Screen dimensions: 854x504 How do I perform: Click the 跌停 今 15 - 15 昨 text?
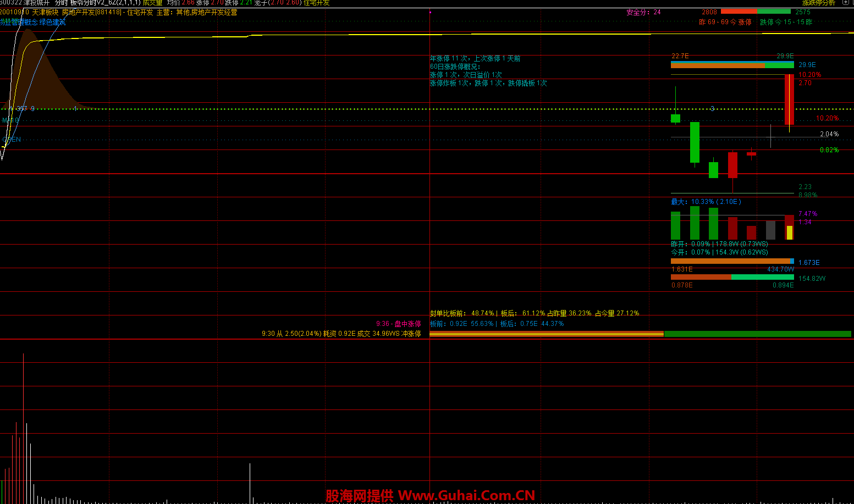[x=786, y=22]
